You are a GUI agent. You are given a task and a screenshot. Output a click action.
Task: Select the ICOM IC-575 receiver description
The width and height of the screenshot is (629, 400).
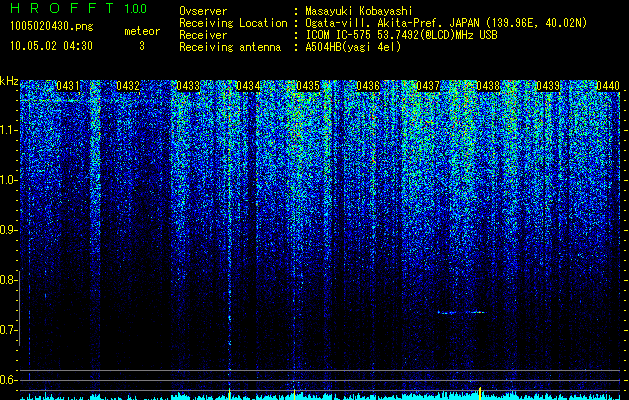click(401, 35)
